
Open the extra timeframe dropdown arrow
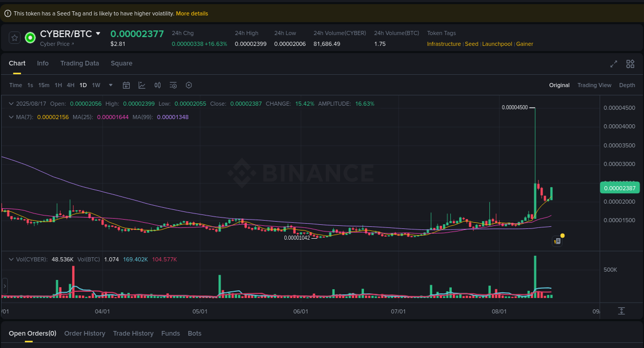(110, 85)
